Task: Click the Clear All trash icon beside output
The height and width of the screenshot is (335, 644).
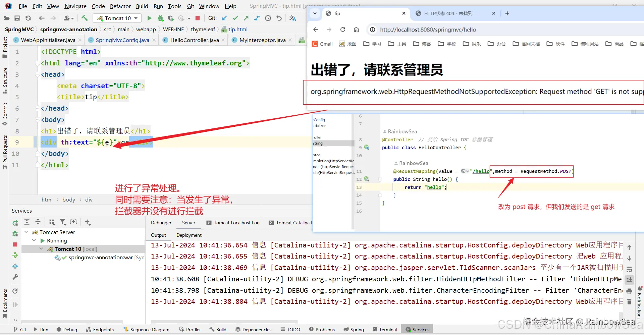Action: click(629, 302)
